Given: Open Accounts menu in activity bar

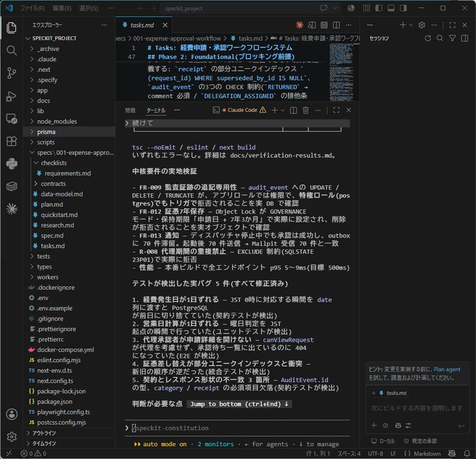Looking at the screenshot, I should click(x=11, y=414).
